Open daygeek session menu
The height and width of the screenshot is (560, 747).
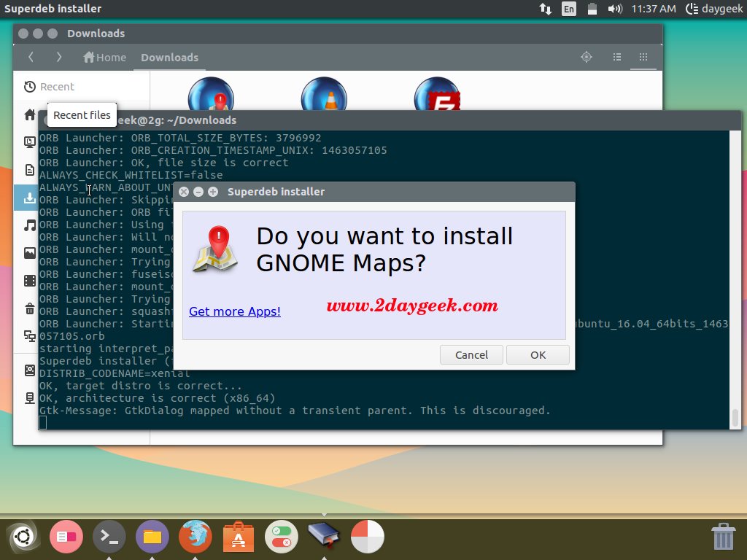pyautogui.click(x=714, y=9)
